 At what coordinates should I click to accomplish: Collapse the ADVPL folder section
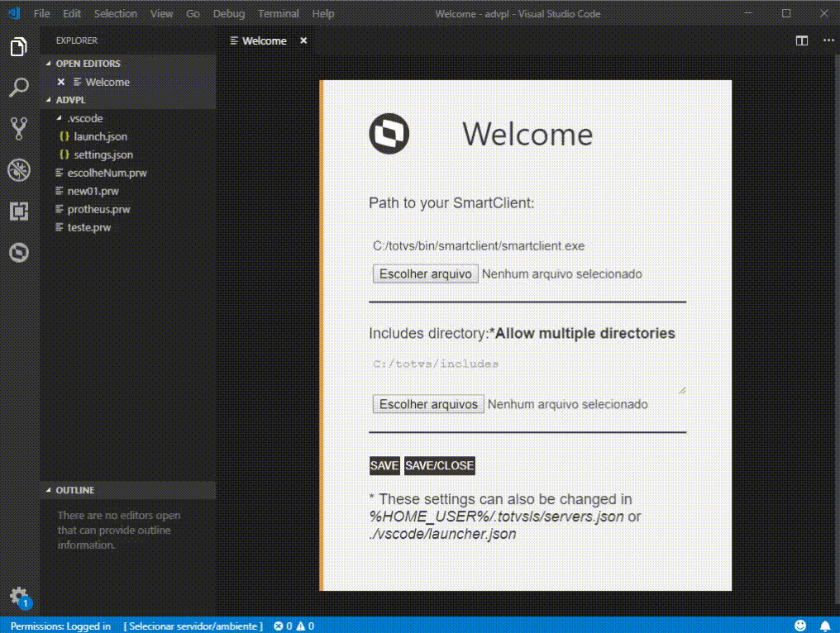(49, 100)
